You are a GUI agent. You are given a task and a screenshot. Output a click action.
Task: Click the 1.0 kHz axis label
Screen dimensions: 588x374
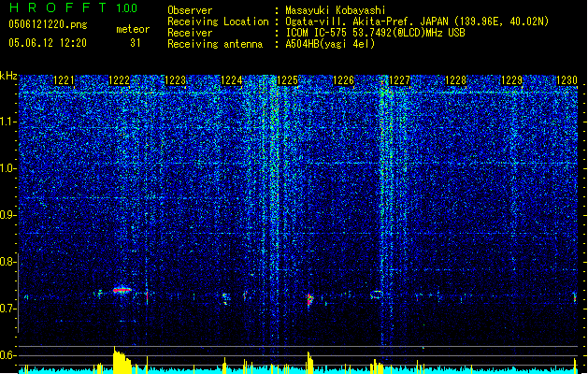tap(8, 168)
